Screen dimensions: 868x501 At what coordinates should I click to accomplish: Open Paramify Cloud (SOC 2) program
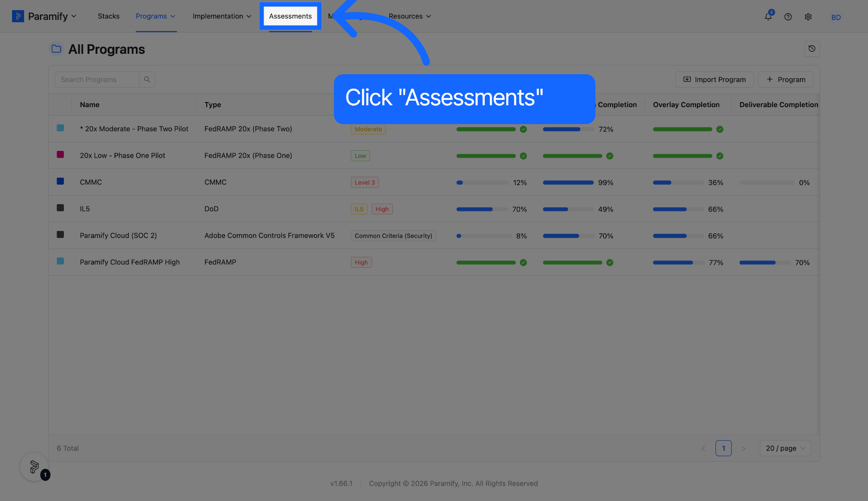(x=118, y=236)
